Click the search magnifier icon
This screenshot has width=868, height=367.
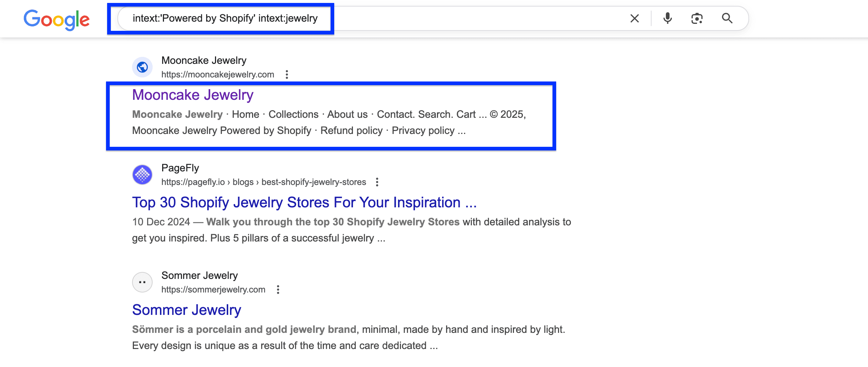[x=727, y=18]
